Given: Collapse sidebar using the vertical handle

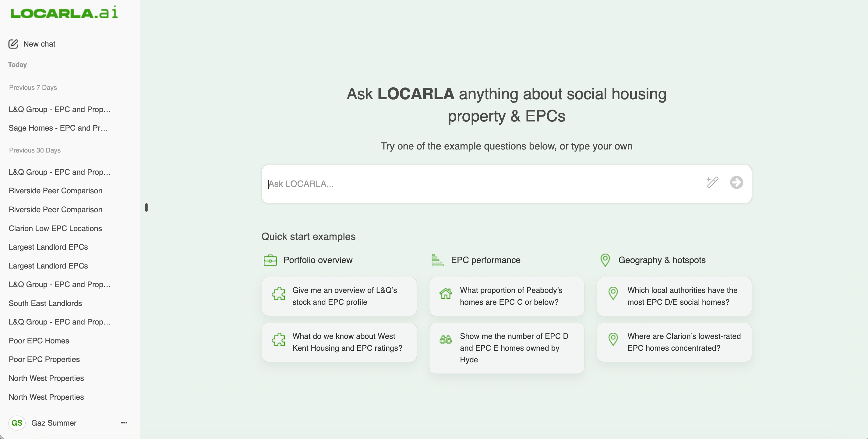Looking at the screenshot, I should pyautogui.click(x=146, y=208).
